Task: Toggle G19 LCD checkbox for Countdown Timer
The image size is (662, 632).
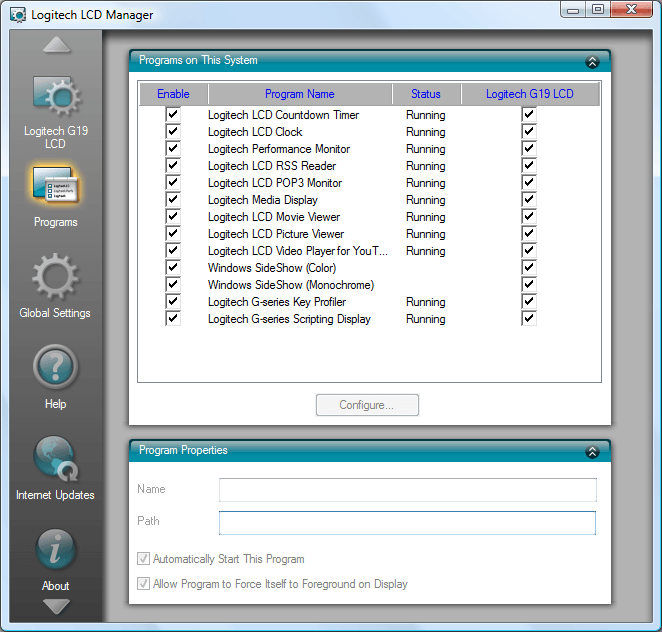Action: click(x=529, y=114)
